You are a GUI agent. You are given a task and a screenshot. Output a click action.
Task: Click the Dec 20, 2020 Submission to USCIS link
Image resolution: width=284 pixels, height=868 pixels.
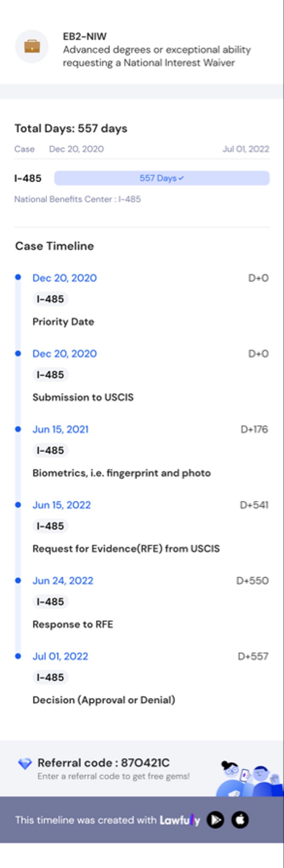[x=65, y=353]
